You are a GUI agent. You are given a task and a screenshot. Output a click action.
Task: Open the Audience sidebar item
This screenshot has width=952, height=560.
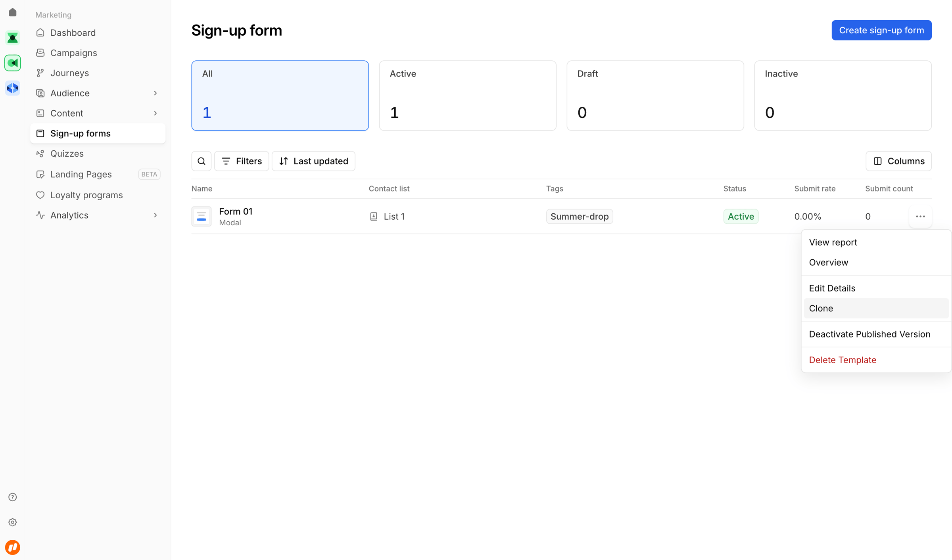[98, 93]
